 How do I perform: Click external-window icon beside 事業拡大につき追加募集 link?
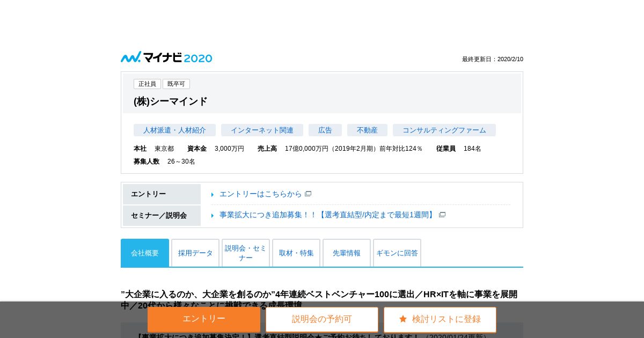[442, 215]
